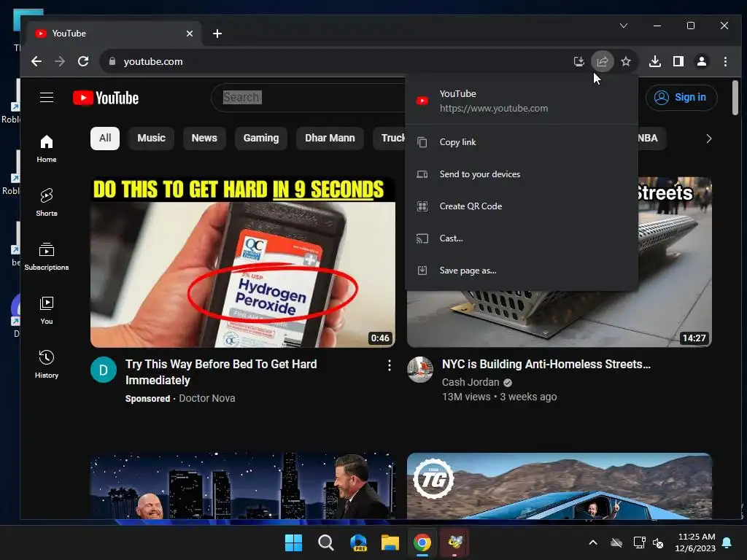
Task: Select the News filter chip
Action: click(204, 138)
